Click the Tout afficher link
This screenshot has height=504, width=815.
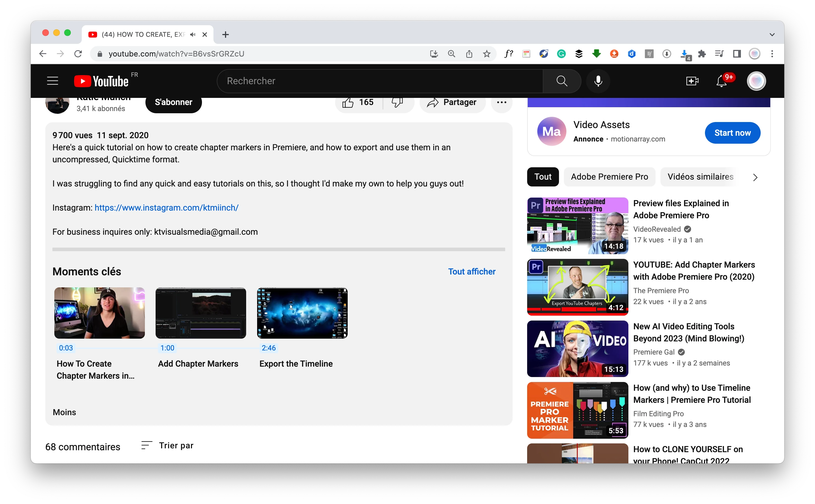click(471, 272)
